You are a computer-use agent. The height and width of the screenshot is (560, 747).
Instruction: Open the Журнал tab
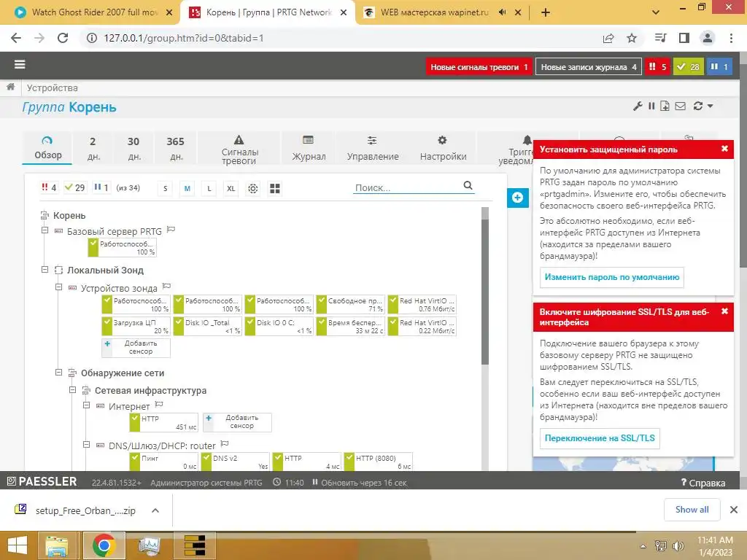point(309,149)
